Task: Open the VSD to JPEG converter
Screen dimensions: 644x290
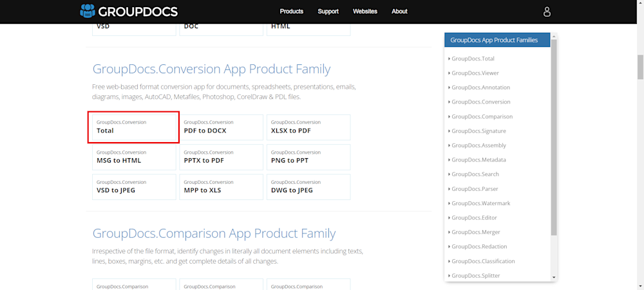Action: pyautogui.click(x=134, y=187)
